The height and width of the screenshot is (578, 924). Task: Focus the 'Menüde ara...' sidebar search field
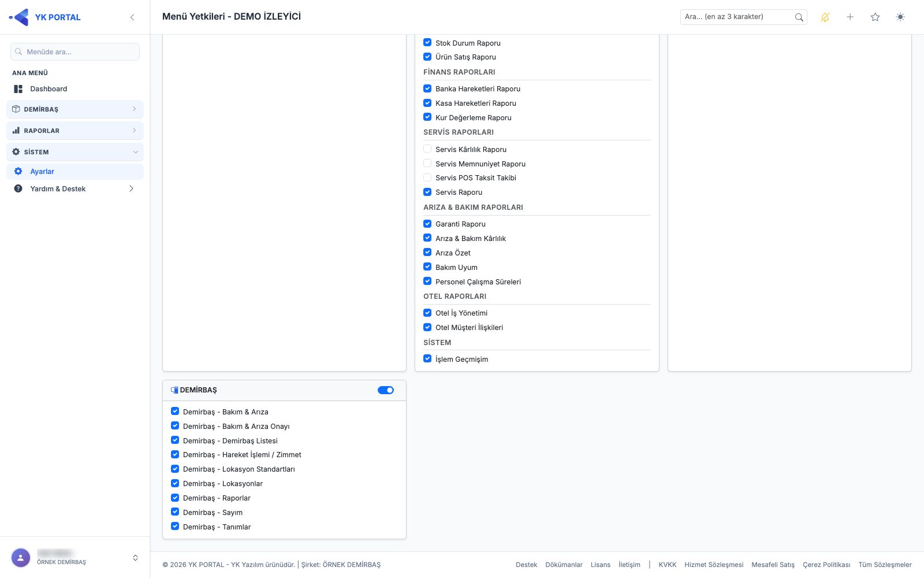75,52
